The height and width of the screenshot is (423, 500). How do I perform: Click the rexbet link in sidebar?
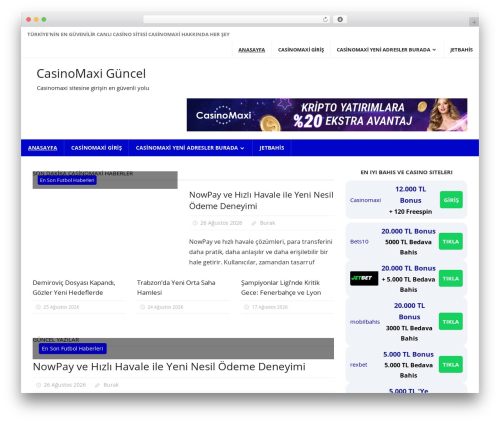pyautogui.click(x=359, y=365)
